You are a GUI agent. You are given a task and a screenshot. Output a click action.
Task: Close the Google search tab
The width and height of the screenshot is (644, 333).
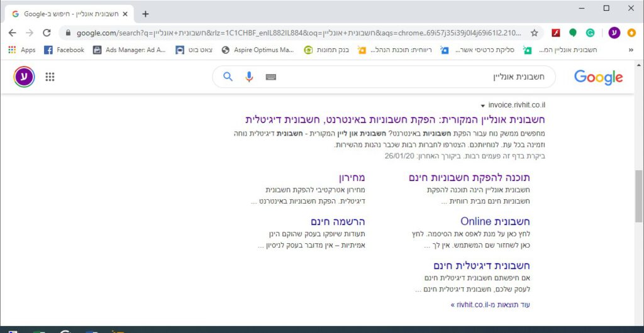click(125, 14)
